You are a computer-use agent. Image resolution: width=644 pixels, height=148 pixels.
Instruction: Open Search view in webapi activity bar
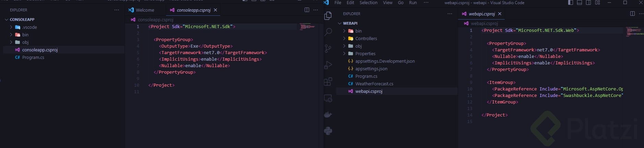[328, 32]
